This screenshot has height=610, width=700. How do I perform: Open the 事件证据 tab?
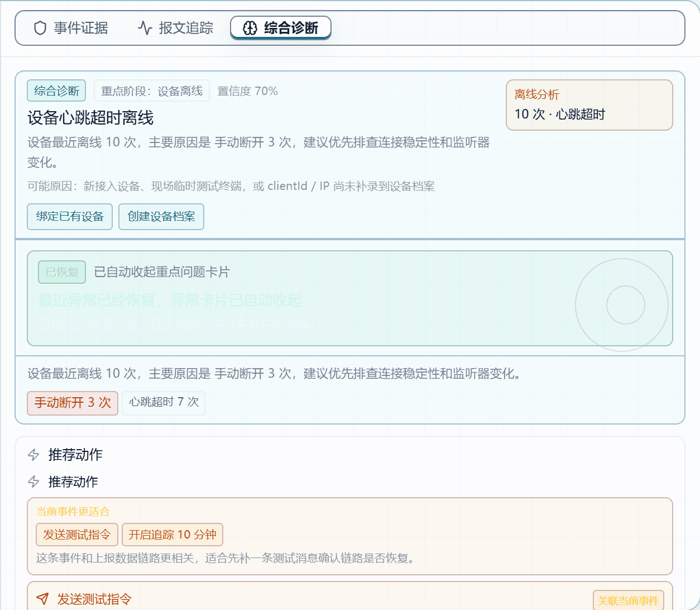pos(71,28)
